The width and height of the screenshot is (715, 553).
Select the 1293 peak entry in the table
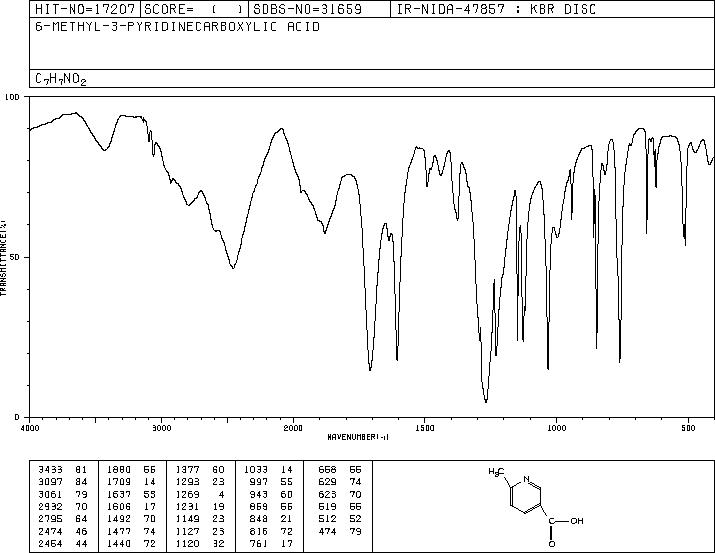[200, 482]
